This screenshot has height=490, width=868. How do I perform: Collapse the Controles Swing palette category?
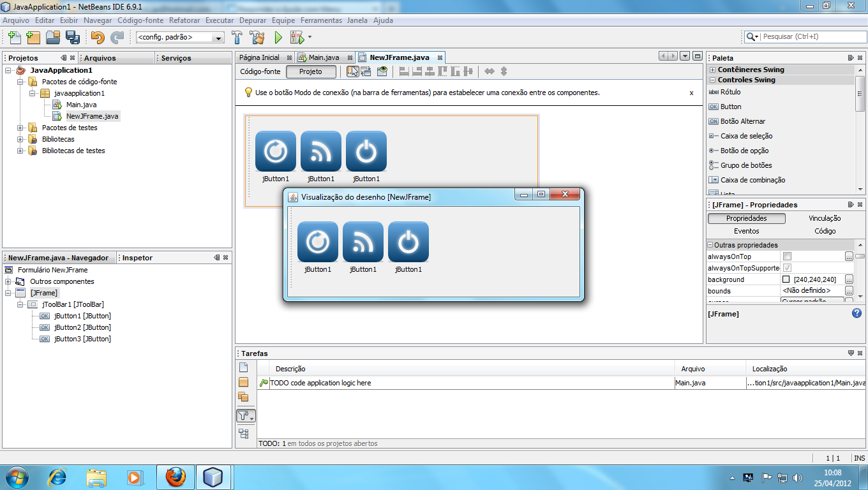(x=713, y=80)
